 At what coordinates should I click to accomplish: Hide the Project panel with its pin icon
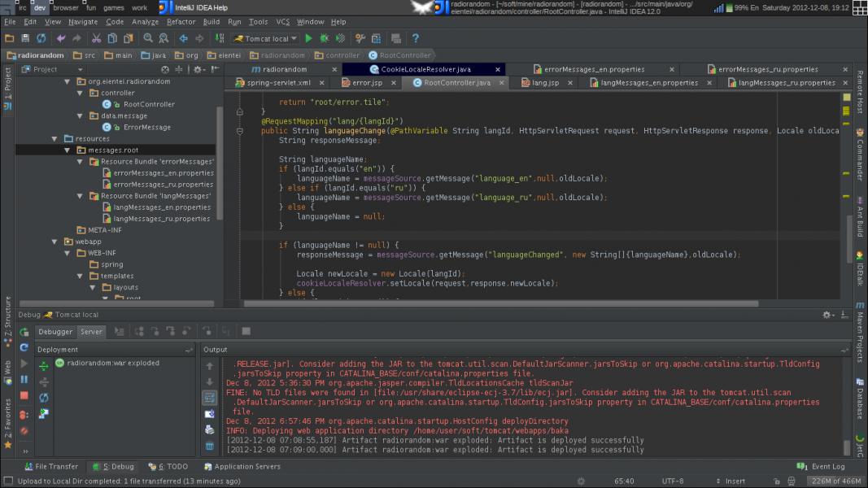click(216, 69)
